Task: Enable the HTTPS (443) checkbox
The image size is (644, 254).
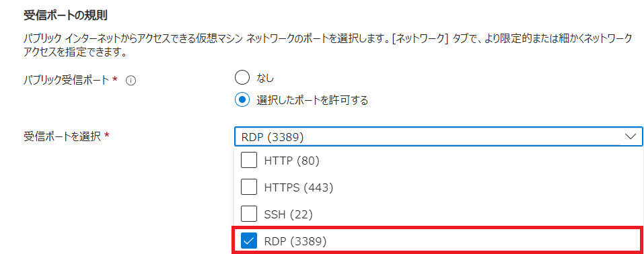Action: coord(249,187)
